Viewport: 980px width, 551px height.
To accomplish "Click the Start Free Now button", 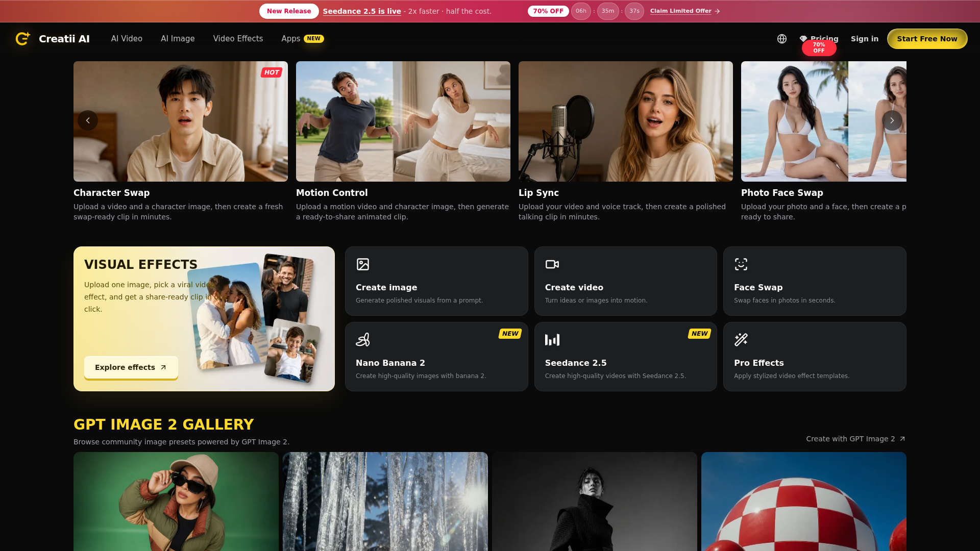I will 927,39.
